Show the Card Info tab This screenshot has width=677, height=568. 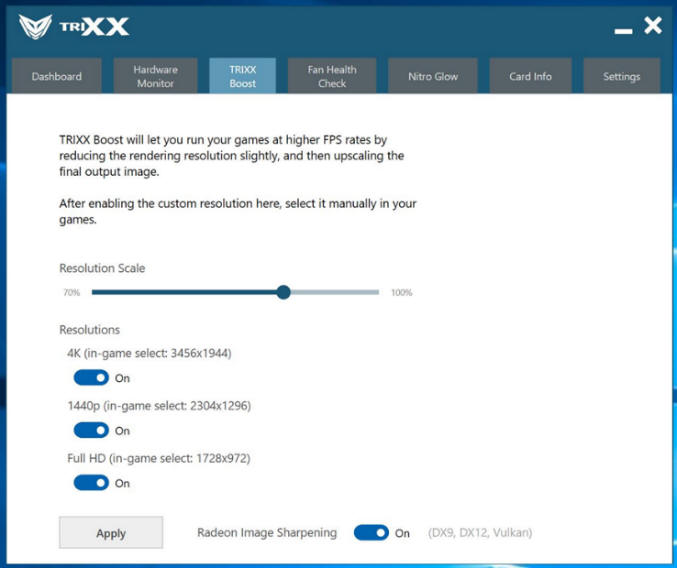(530, 76)
